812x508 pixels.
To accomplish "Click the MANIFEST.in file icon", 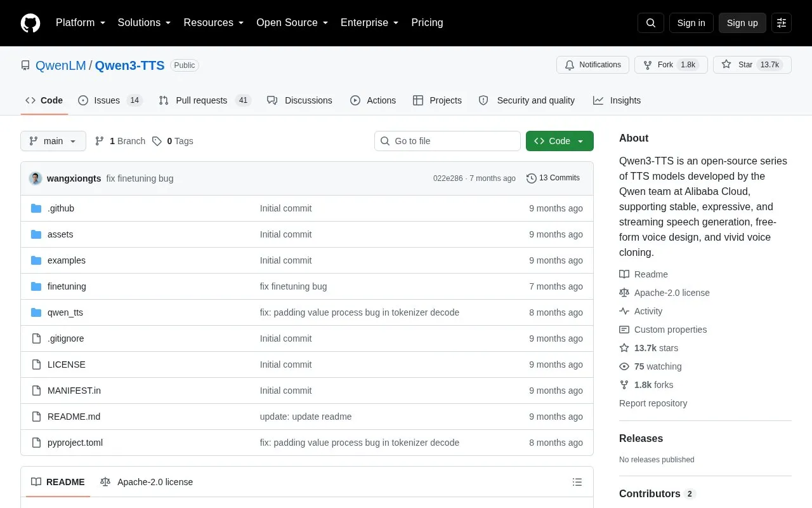I will tap(36, 391).
